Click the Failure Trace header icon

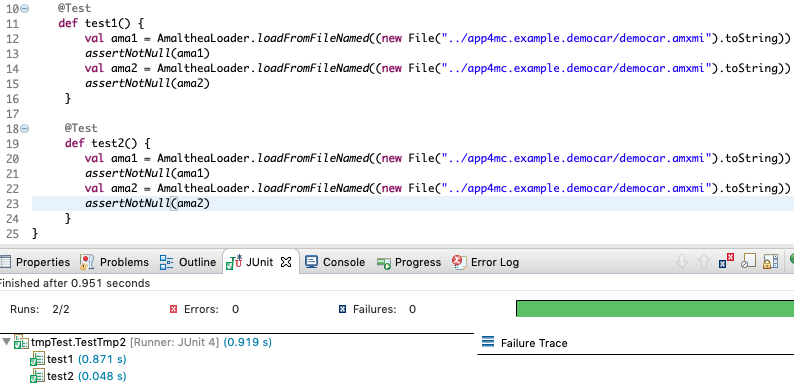point(488,342)
